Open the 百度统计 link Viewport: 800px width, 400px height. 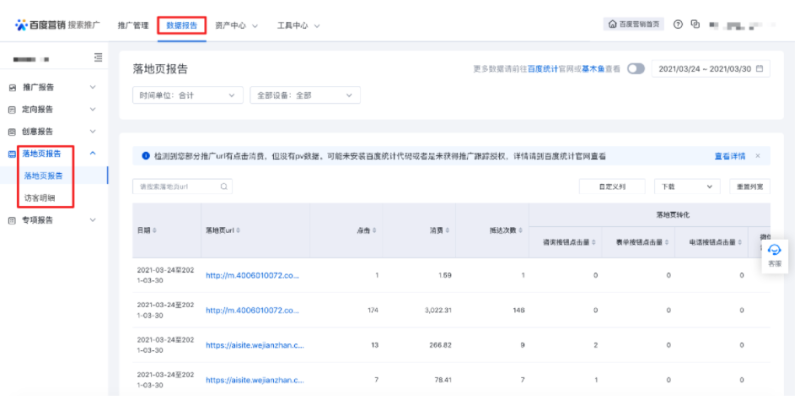[543, 69]
